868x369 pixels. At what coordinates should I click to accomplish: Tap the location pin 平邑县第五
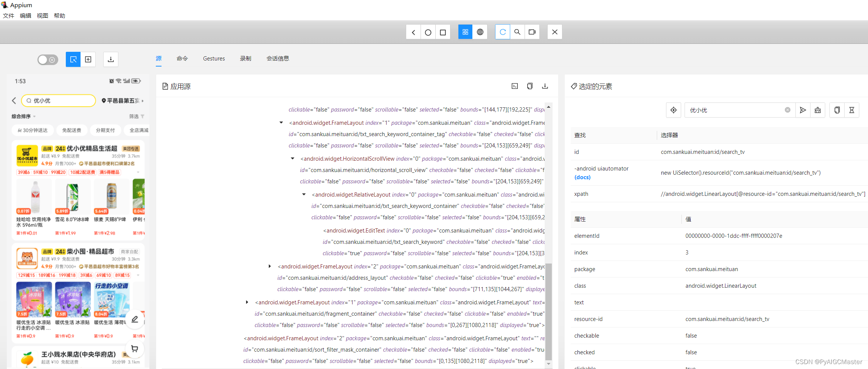point(123,101)
